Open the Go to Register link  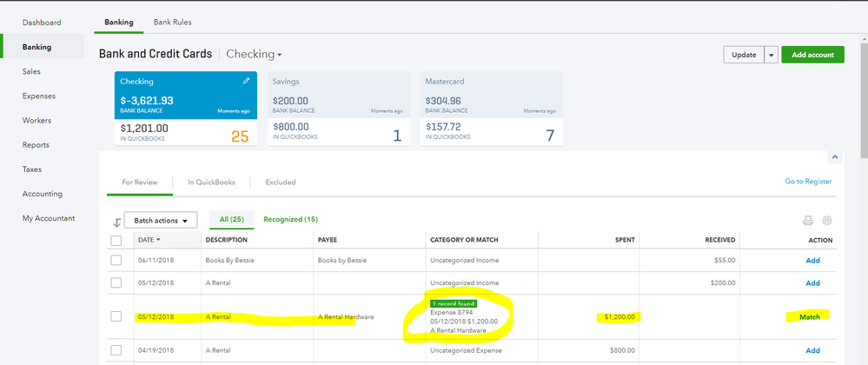click(x=807, y=182)
